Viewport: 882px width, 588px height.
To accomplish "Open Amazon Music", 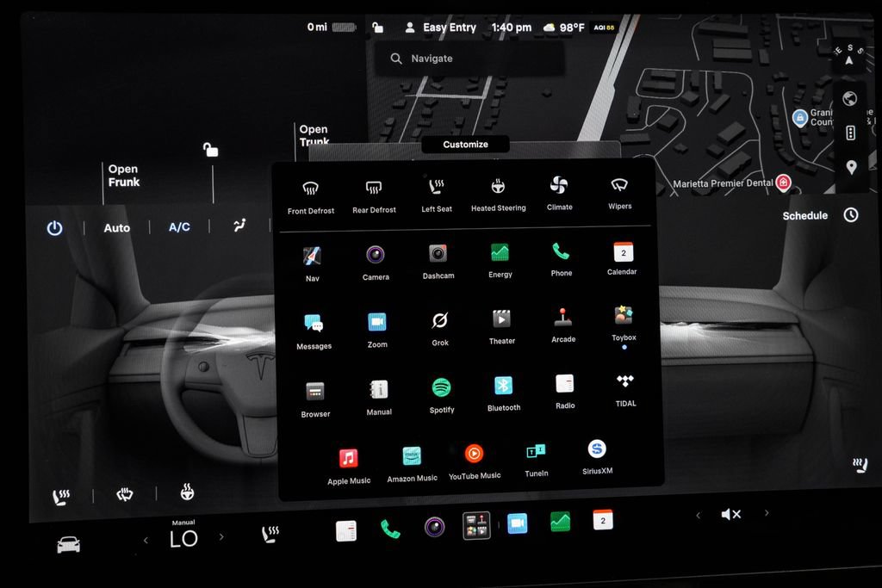I will click(x=412, y=456).
